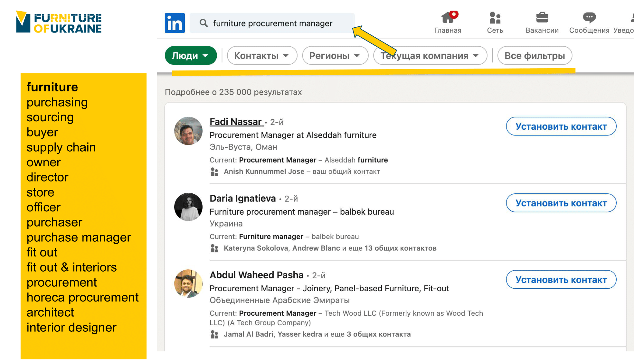Go to the Сообщения tab label

point(589,30)
